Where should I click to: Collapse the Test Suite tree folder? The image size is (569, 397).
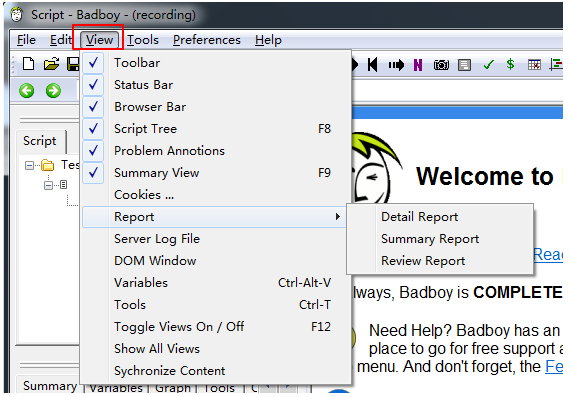29,166
